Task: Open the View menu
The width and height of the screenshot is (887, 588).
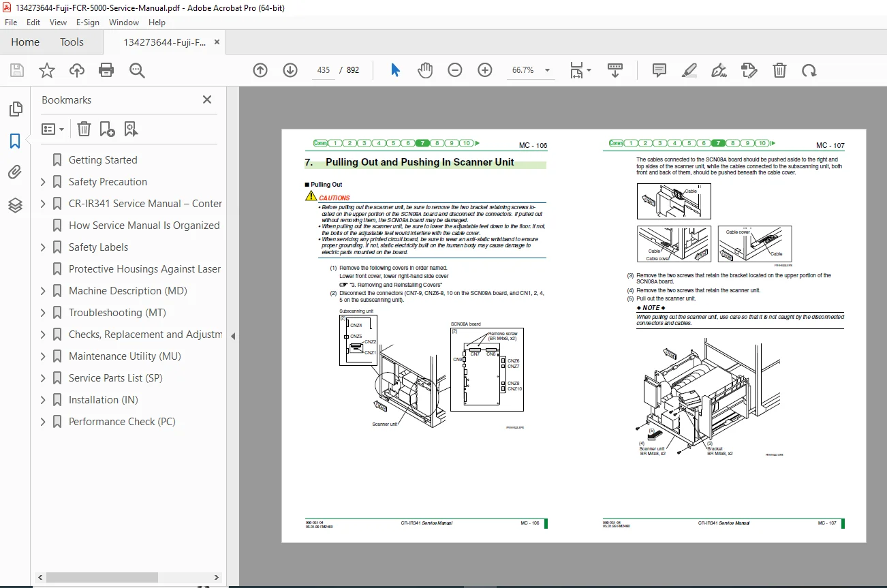Action: (59, 22)
